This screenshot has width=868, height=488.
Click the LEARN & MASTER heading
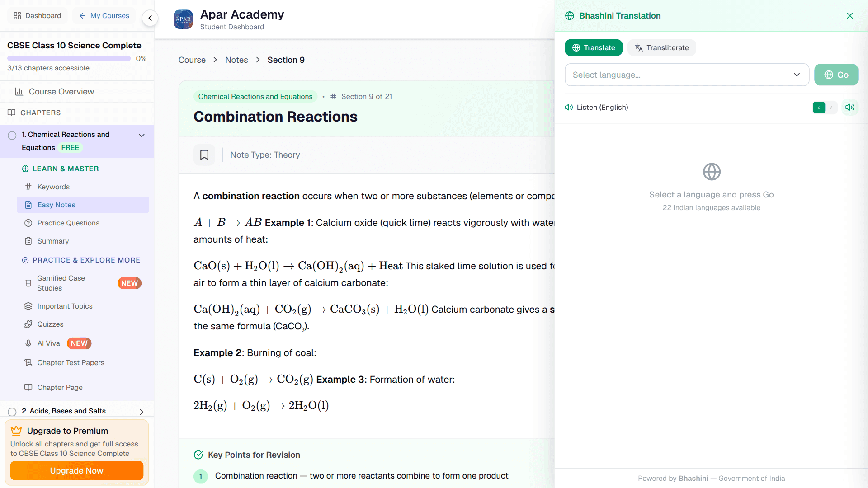66,169
